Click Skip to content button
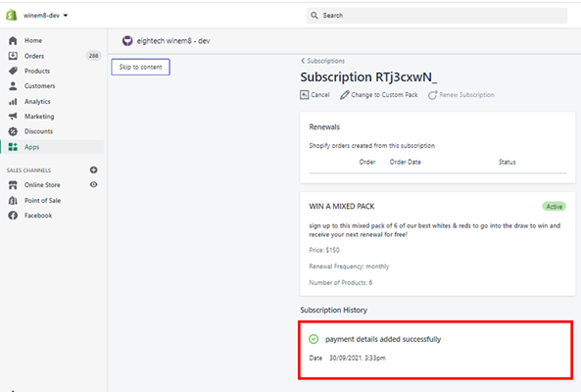 point(140,67)
